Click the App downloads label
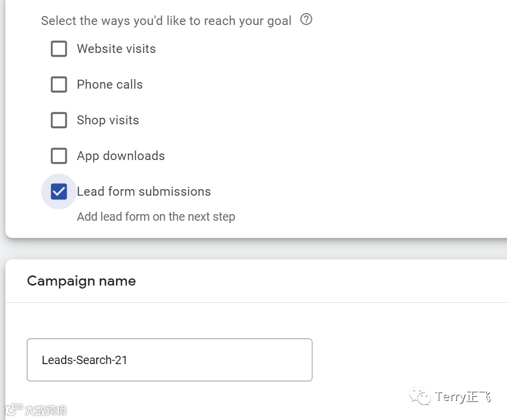The image size is (507, 420). [x=121, y=156]
